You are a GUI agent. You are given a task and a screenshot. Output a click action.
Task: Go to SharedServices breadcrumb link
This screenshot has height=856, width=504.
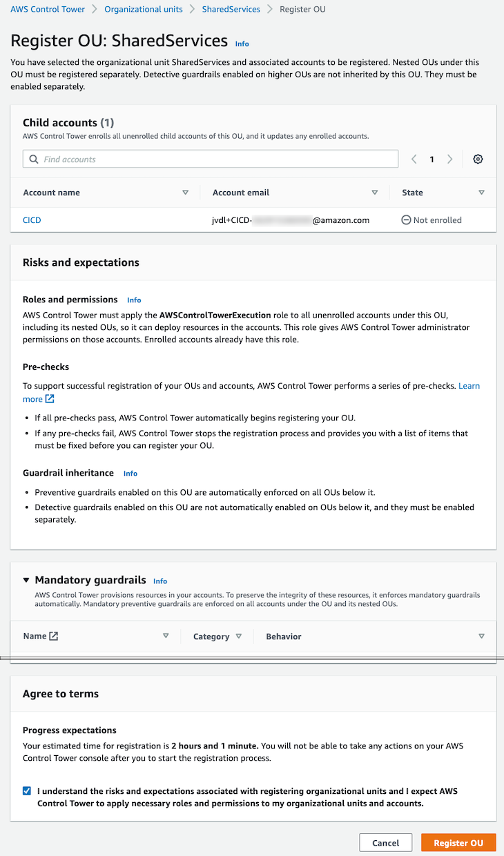231,10
